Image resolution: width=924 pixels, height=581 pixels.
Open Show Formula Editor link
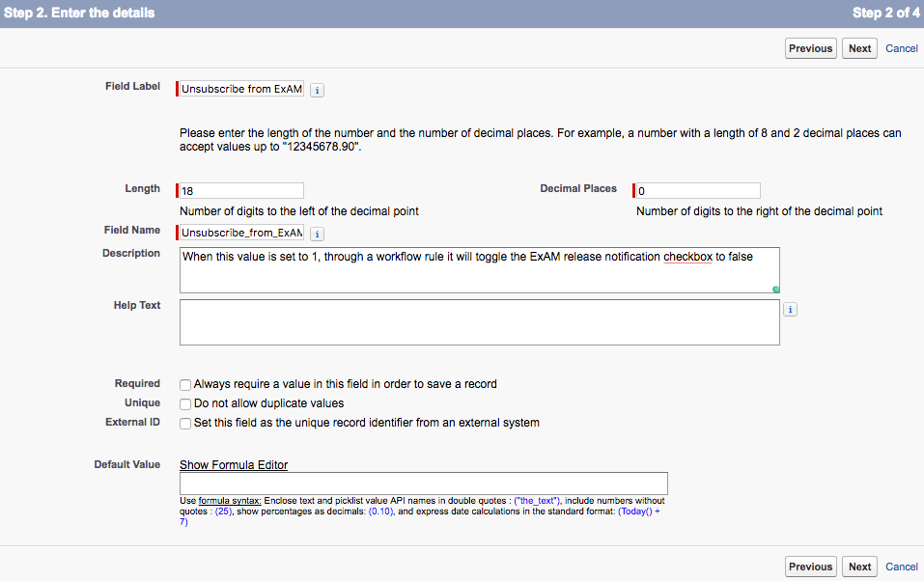tap(234, 465)
